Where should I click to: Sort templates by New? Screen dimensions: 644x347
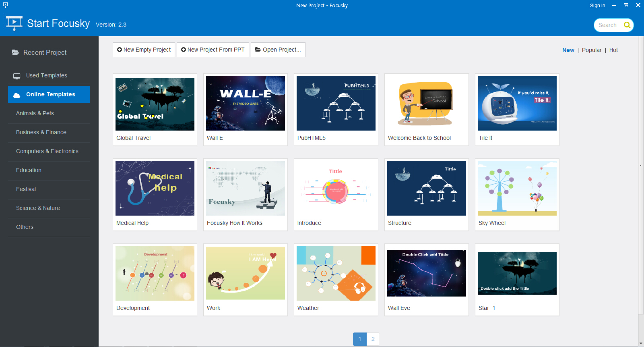click(x=568, y=50)
